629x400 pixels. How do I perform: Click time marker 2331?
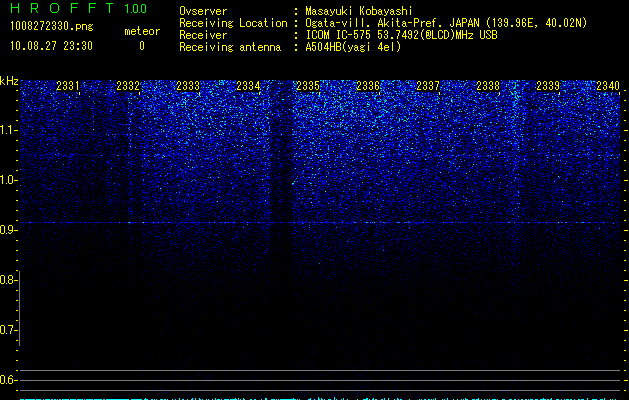68,86
